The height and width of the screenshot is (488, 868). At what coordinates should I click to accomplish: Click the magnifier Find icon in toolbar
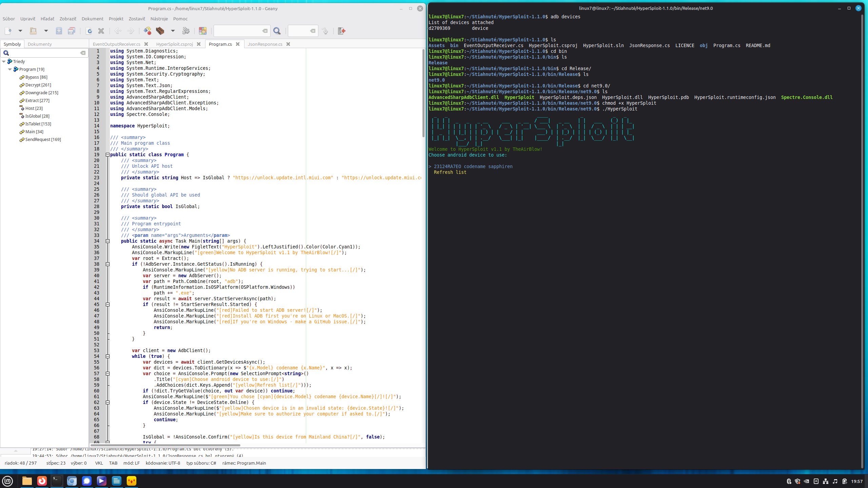[x=277, y=31]
